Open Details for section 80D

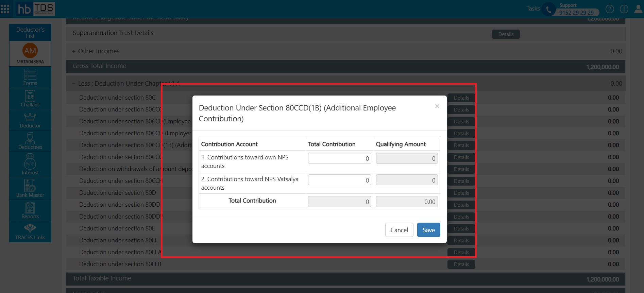[x=461, y=193]
